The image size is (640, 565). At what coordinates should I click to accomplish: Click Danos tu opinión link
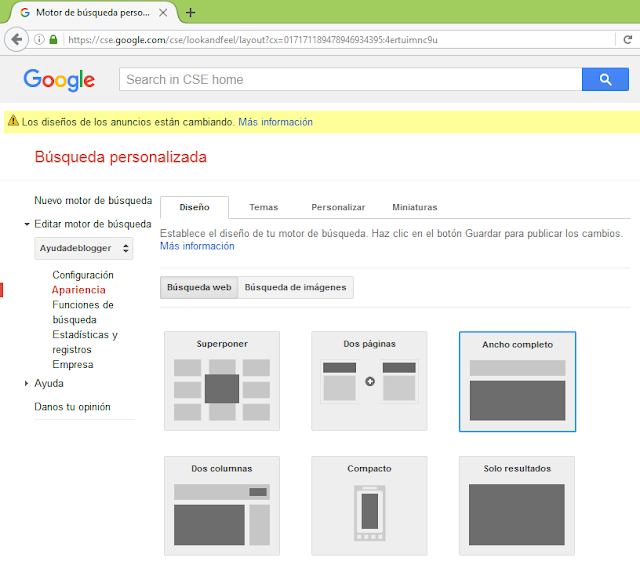(x=72, y=407)
